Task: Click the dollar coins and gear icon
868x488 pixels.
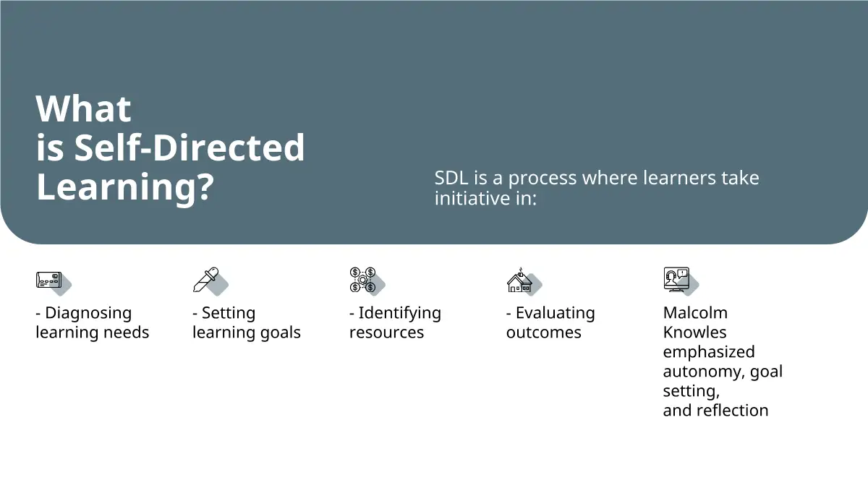Action: coord(363,280)
